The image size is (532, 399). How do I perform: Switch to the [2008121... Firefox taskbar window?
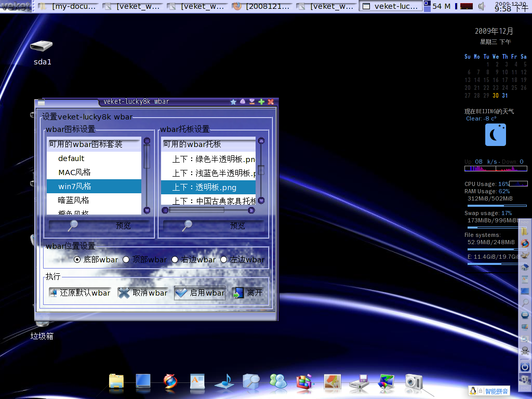(262, 6)
